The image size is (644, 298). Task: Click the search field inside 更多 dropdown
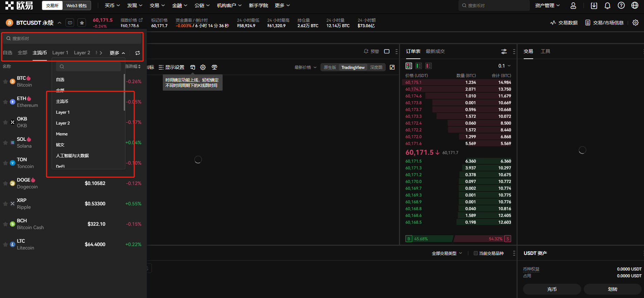point(89,67)
